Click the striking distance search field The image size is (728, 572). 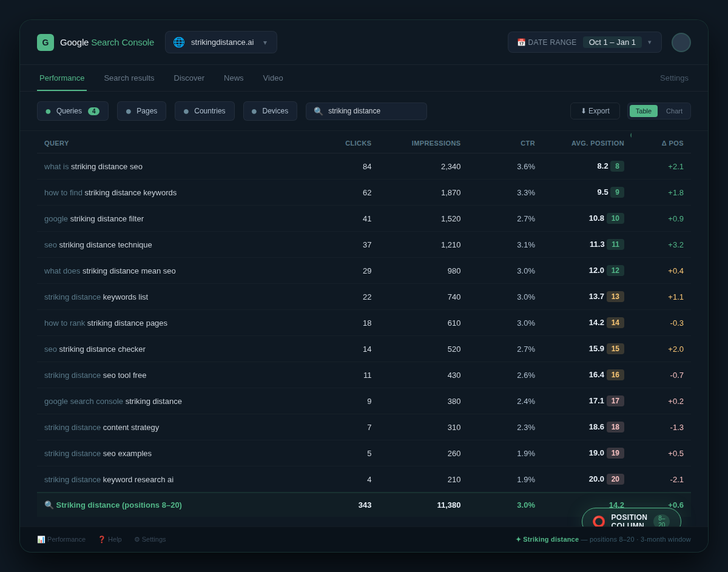point(366,111)
